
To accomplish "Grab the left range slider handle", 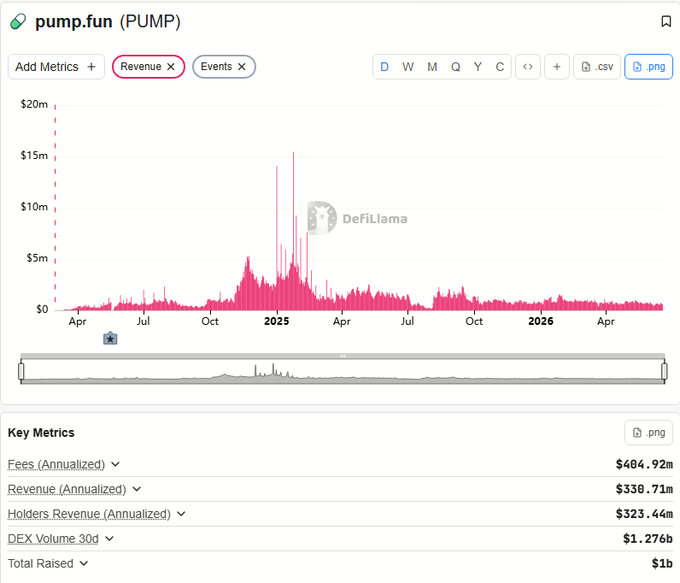I will click(21, 371).
